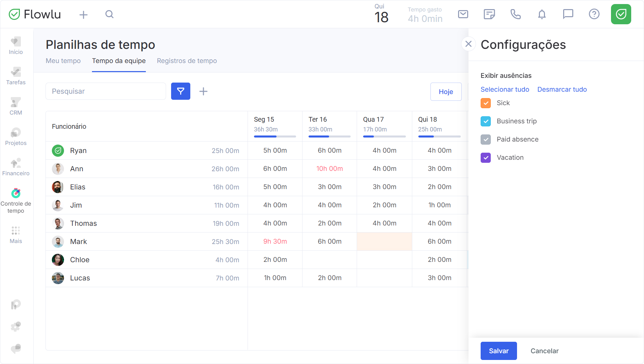Go to CRM in sidebar
The height and width of the screenshot is (364, 644).
[16, 106]
